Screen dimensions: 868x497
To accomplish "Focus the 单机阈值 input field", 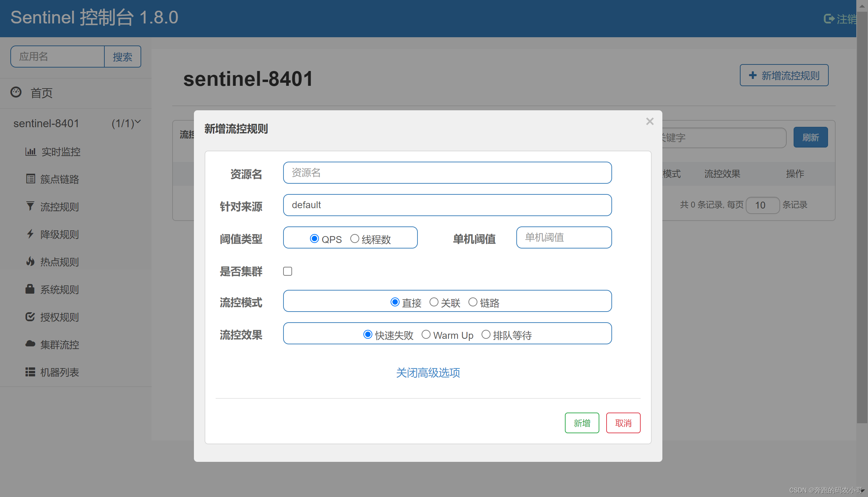I will tap(564, 237).
